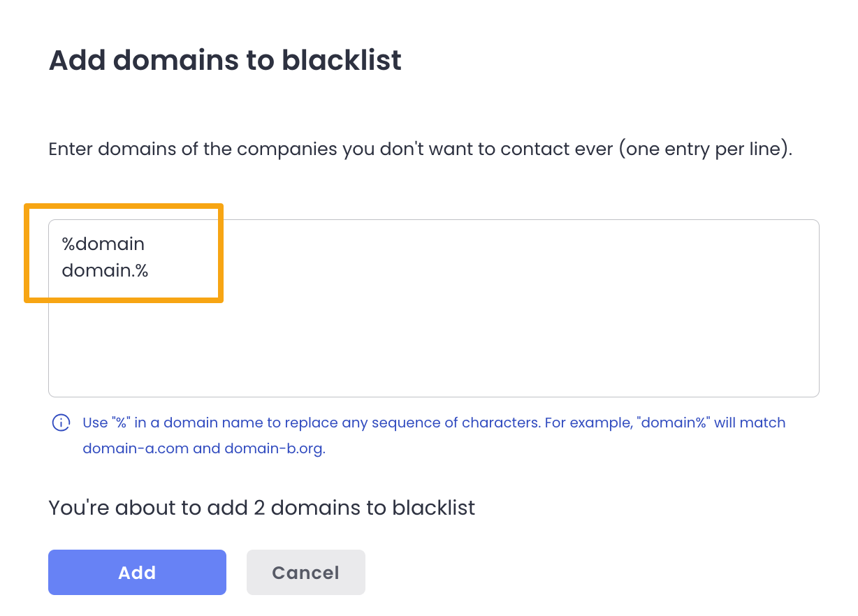Image resolution: width=858 pixels, height=616 pixels.
Task: Click "domain-a.com" in the hint text
Action: pos(136,449)
